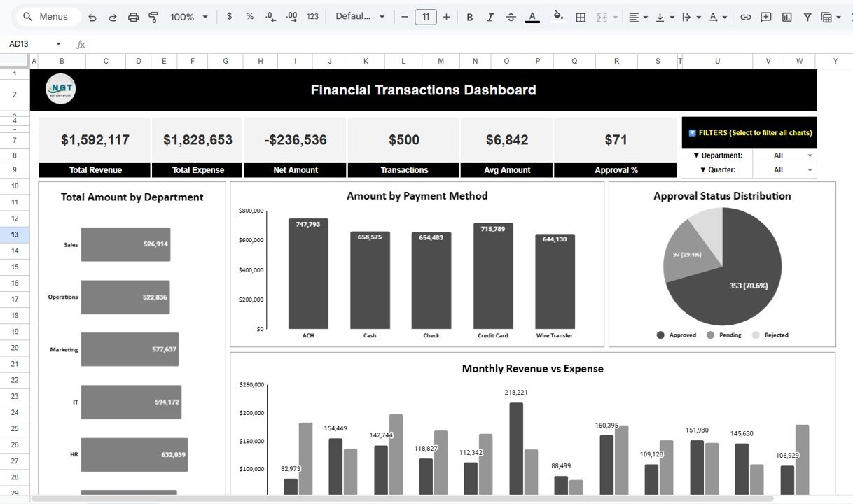Viewport: 853px width, 504px height.
Task: Open the Borders tool
Action: [581, 17]
